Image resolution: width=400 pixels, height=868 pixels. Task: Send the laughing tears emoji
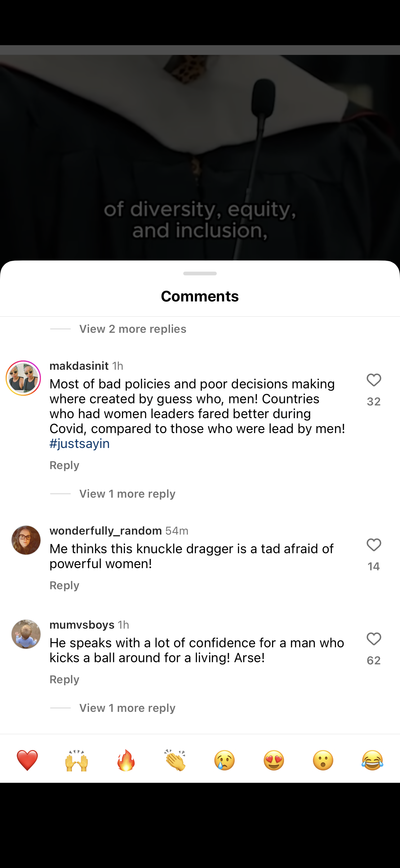(x=372, y=760)
